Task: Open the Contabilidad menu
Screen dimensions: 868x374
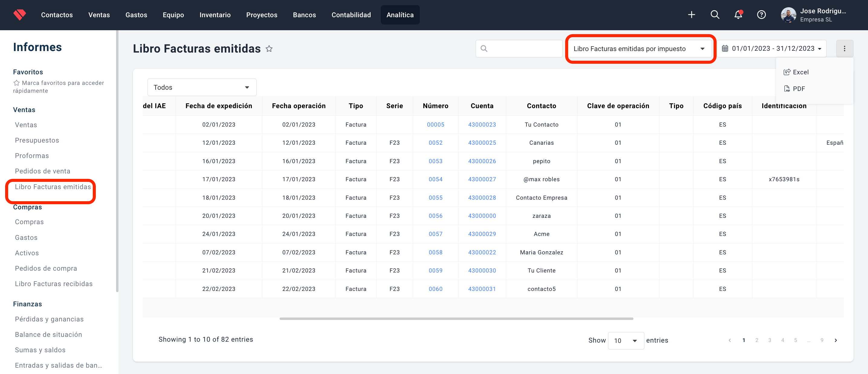Action: [x=351, y=15]
